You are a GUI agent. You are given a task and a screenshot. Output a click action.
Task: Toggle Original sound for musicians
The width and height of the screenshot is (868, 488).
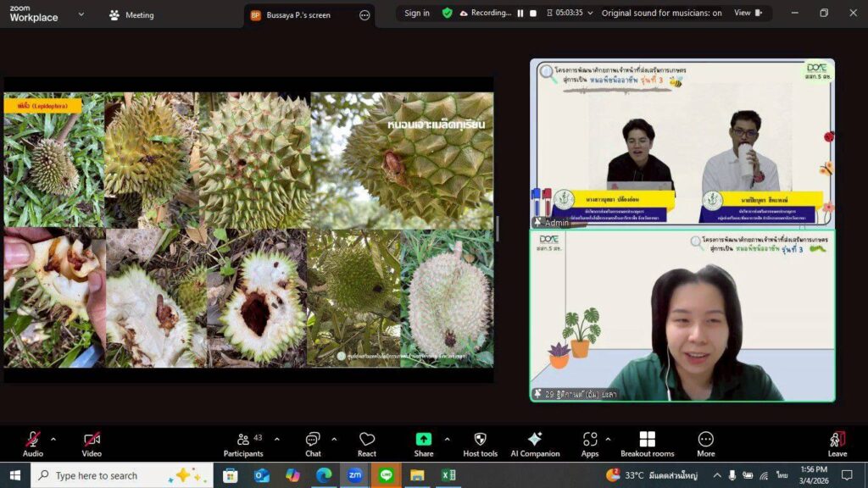pyautogui.click(x=661, y=14)
